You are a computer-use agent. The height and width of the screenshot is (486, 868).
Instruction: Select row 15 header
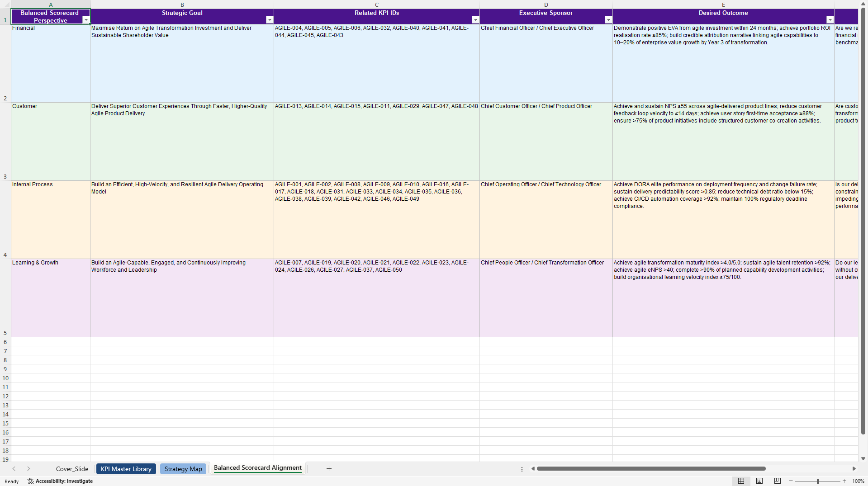pyautogui.click(x=5, y=423)
